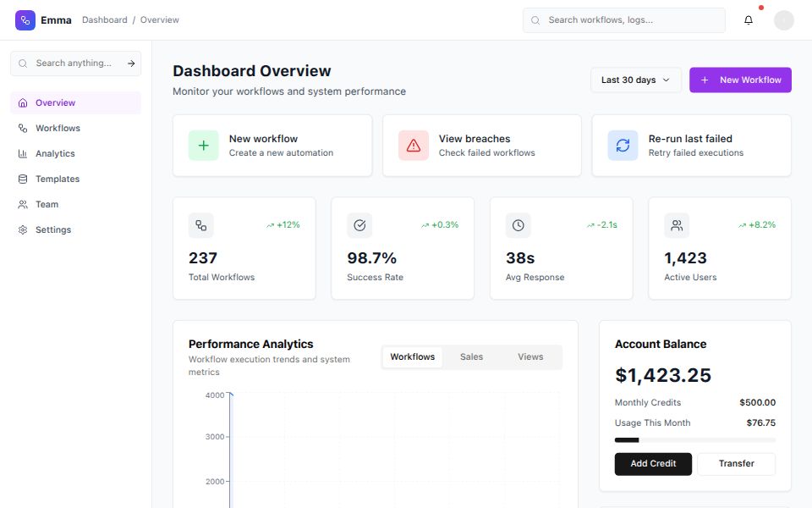Select the Workflows icon in the sidebar
Image resolution: width=812 pixels, height=508 pixels.
click(24, 128)
